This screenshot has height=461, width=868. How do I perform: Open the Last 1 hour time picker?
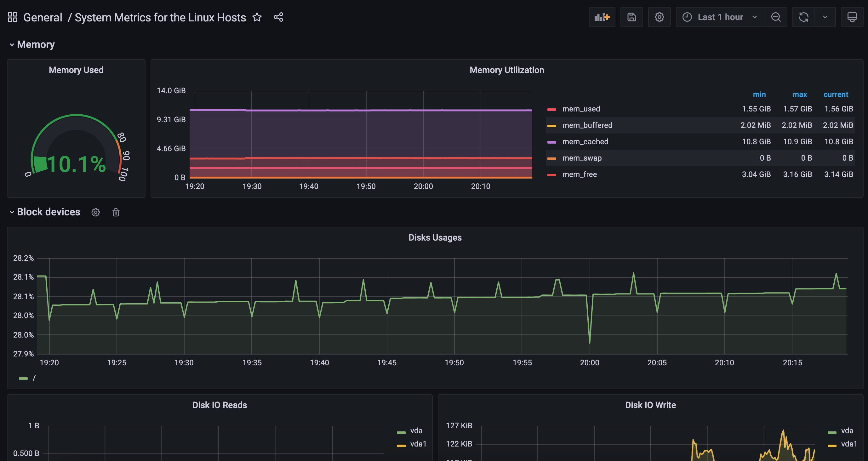(x=720, y=17)
